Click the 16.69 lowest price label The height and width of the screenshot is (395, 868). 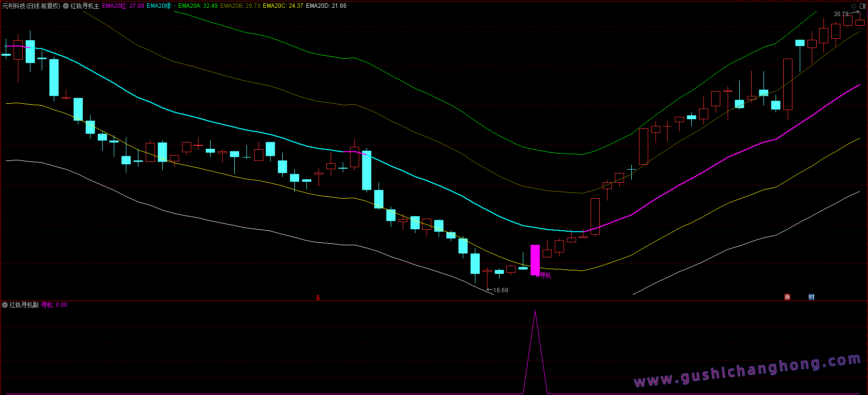(x=501, y=290)
